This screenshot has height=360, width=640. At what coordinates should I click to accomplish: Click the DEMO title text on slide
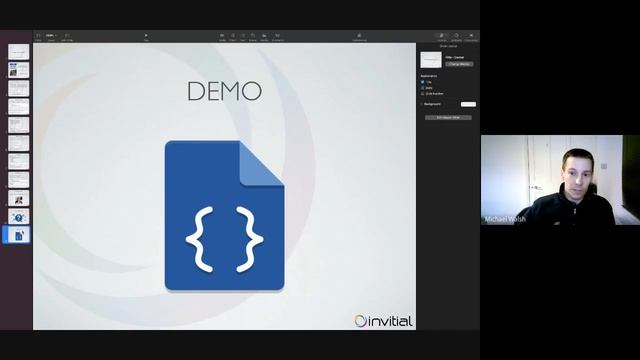[224, 91]
